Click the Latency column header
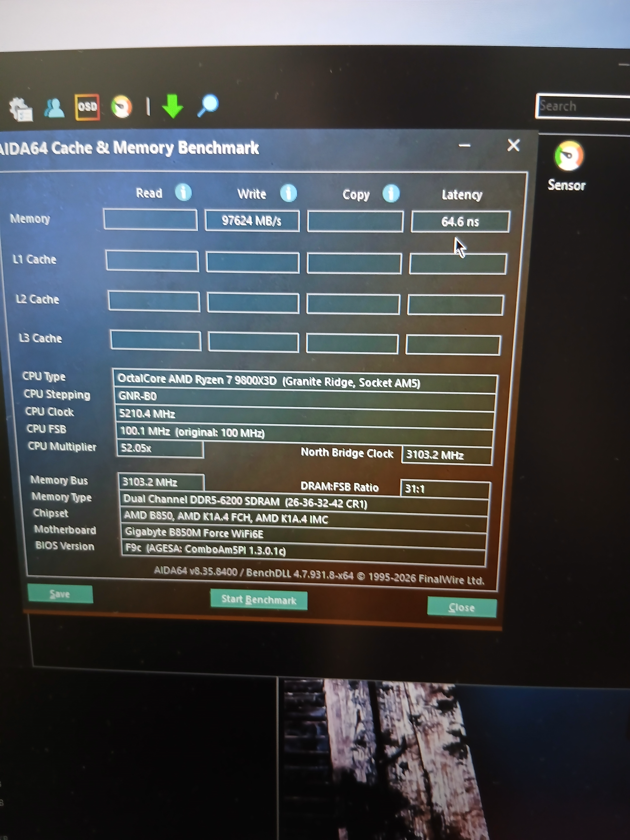 point(462,194)
